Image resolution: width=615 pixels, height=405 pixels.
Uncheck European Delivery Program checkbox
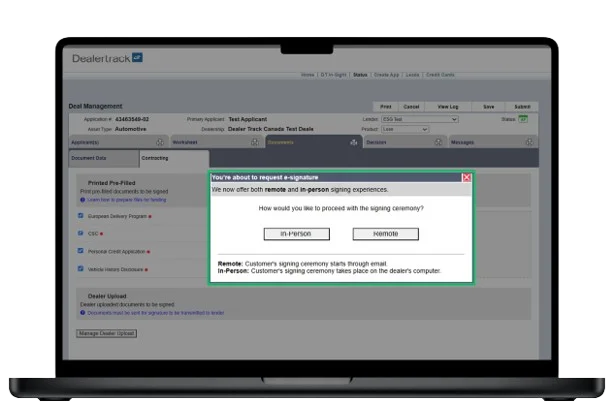coord(81,215)
